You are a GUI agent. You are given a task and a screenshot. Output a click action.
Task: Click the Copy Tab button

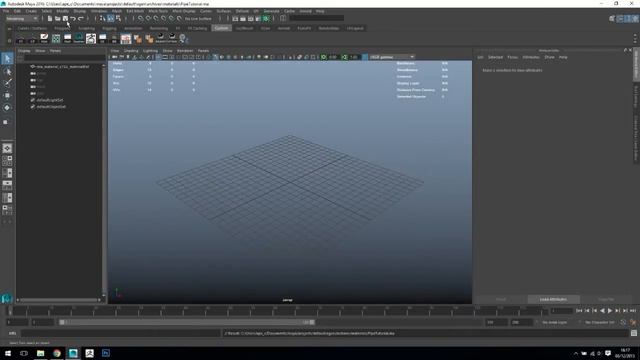tap(606, 299)
